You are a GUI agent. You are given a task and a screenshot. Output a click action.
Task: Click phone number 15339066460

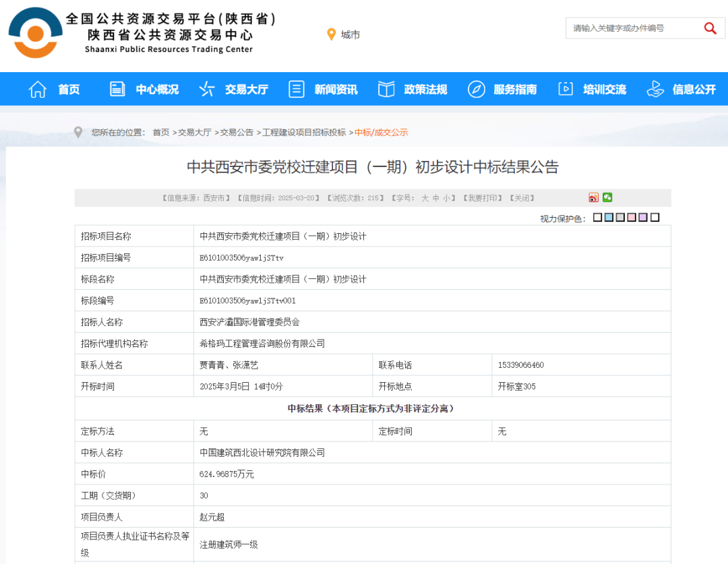tap(521, 365)
